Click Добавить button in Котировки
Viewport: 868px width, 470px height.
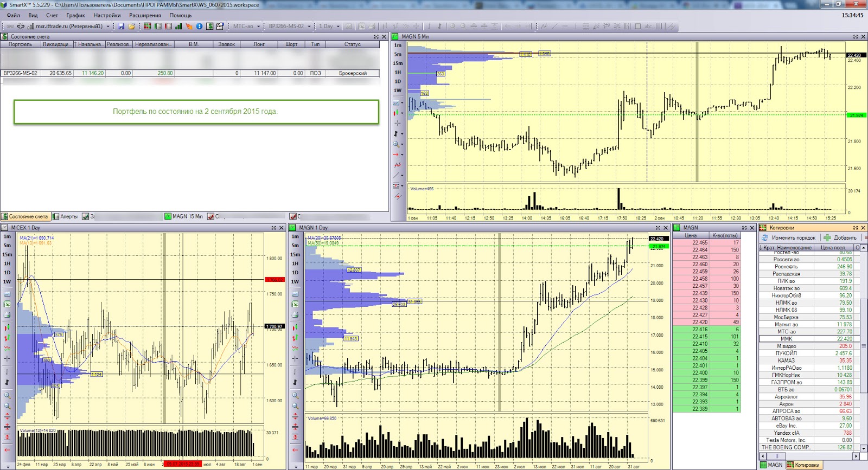(840, 237)
